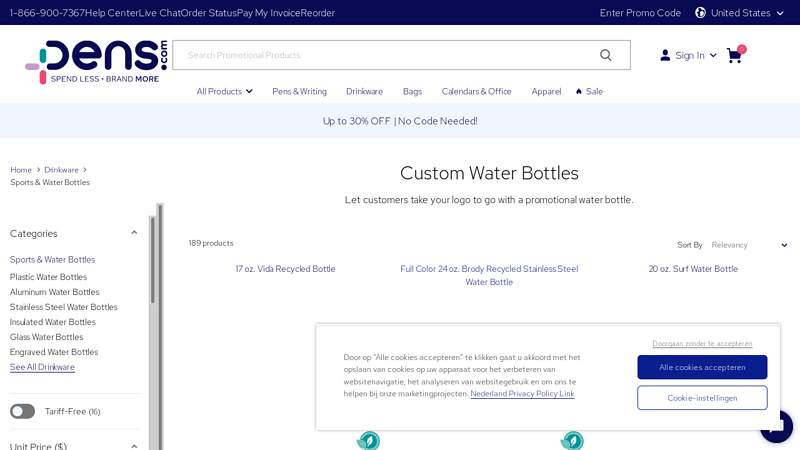800x450 pixels.
Task: Click the flame icon next to Sale
Action: coord(579,91)
